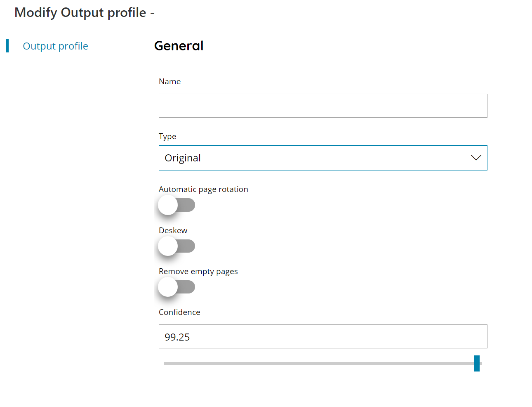Image resolution: width=532 pixels, height=407 pixels.
Task: Click the Type field label
Action: coord(167,136)
